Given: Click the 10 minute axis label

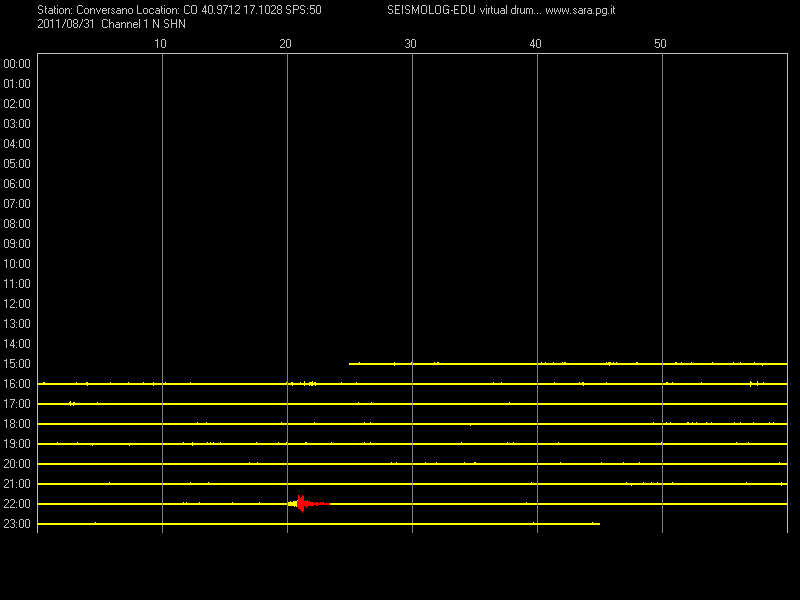Looking at the screenshot, I should point(160,44).
